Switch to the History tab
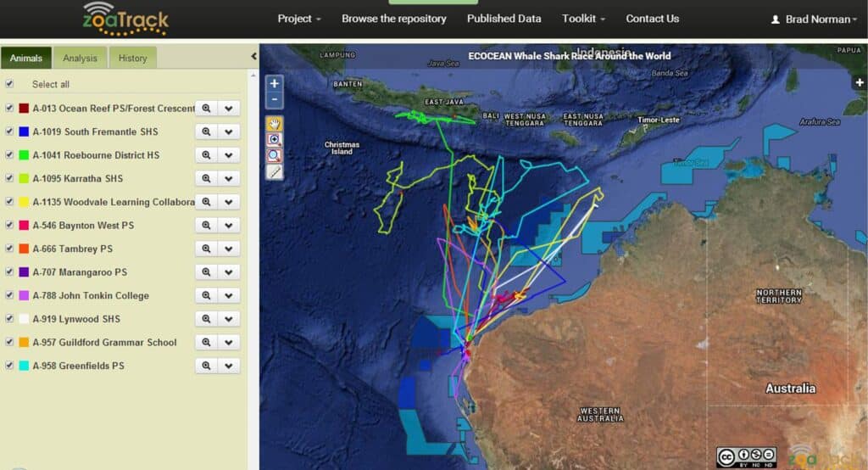This screenshot has width=868, height=470. pyautogui.click(x=133, y=58)
